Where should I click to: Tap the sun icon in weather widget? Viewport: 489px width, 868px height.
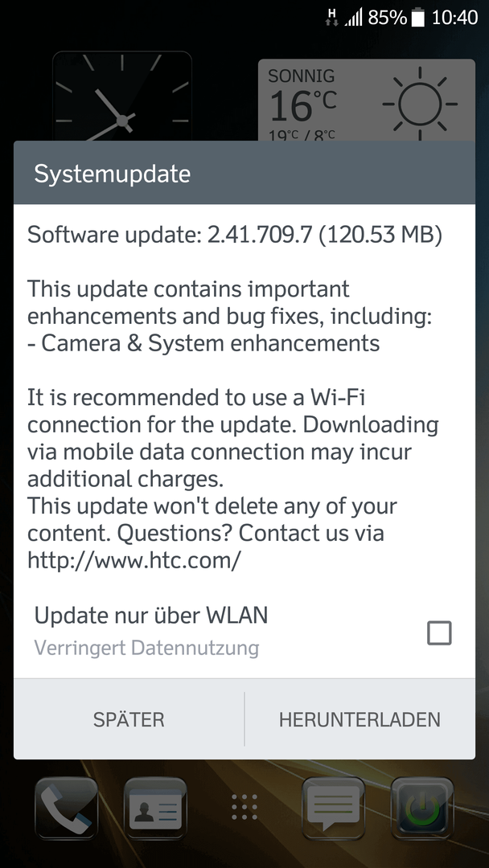(x=420, y=104)
